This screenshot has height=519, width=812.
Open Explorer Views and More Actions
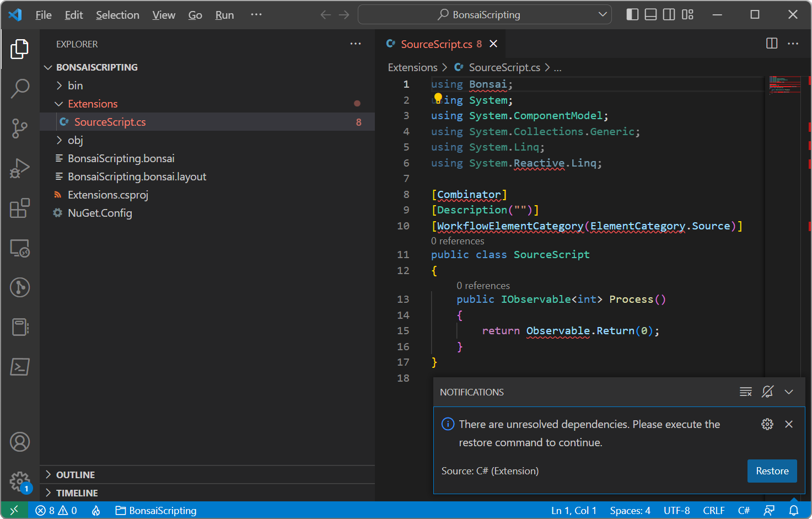tap(356, 44)
